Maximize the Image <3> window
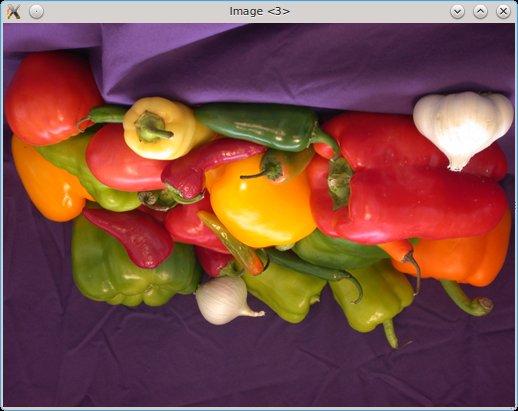This screenshot has width=518, height=411. tap(480, 12)
